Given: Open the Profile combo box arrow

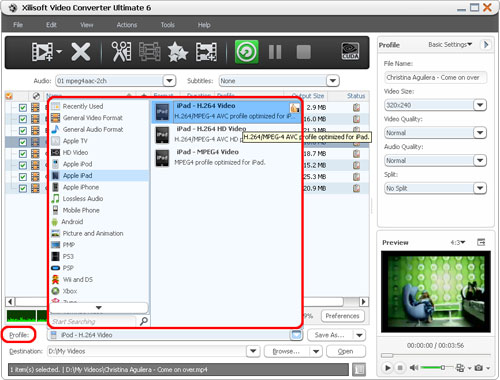Looking at the screenshot, I should pos(296,335).
